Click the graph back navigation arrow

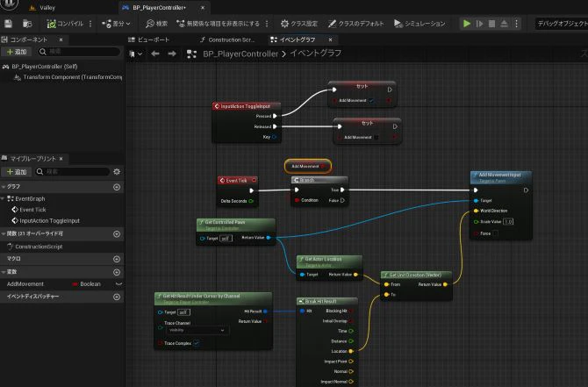click(x=154, y=54)
